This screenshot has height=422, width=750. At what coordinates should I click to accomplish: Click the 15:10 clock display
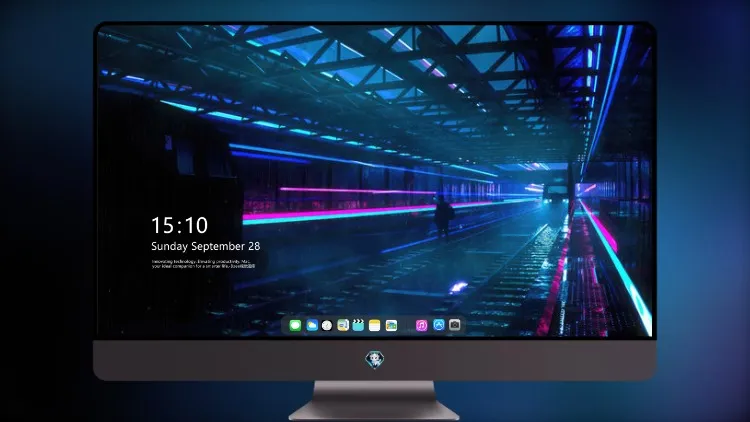pyautogui.click(x=179, y=225)
